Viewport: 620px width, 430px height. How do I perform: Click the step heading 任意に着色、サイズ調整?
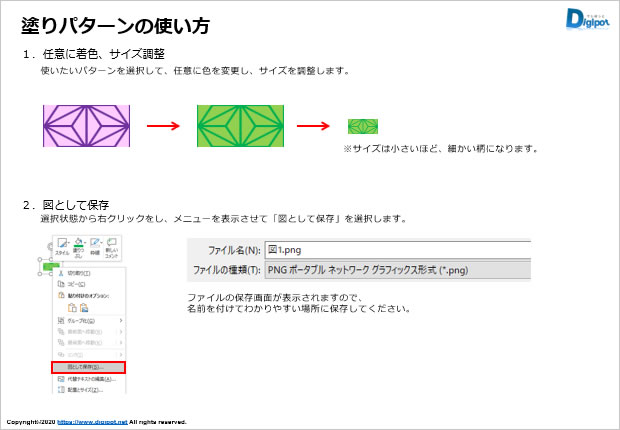pos(104,54)
